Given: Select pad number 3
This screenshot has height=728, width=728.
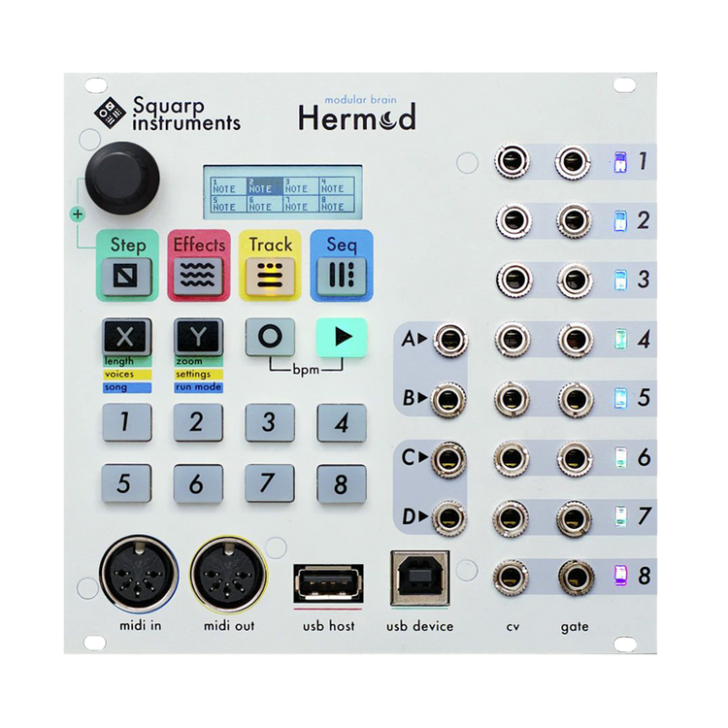Looking at the screenshot, I should (x=270, y=422).
